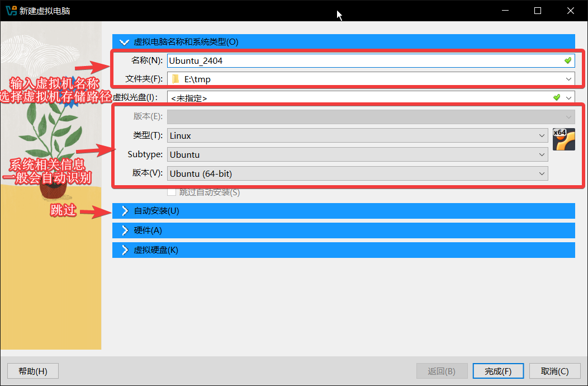Click the green checkmark in 虚拟光盘 field
Viewport: 588px width, 386px height.
click(557, 98)
